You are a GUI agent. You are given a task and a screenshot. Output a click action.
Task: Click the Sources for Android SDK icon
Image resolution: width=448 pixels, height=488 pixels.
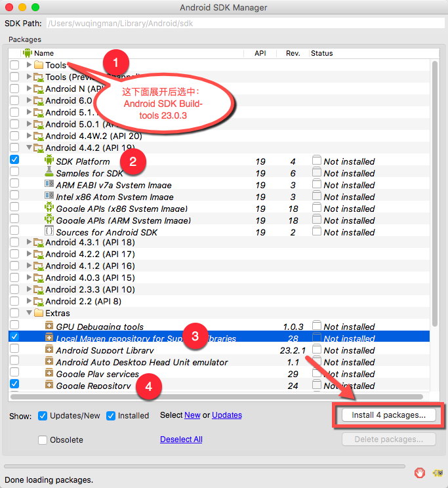tap(49, 231)
